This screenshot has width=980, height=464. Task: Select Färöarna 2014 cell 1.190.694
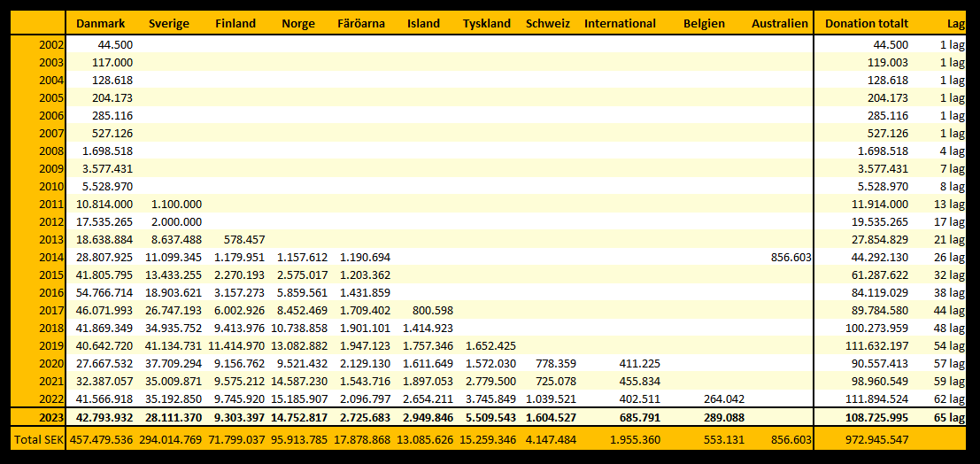pyautogui.click(x=365, y=257)
